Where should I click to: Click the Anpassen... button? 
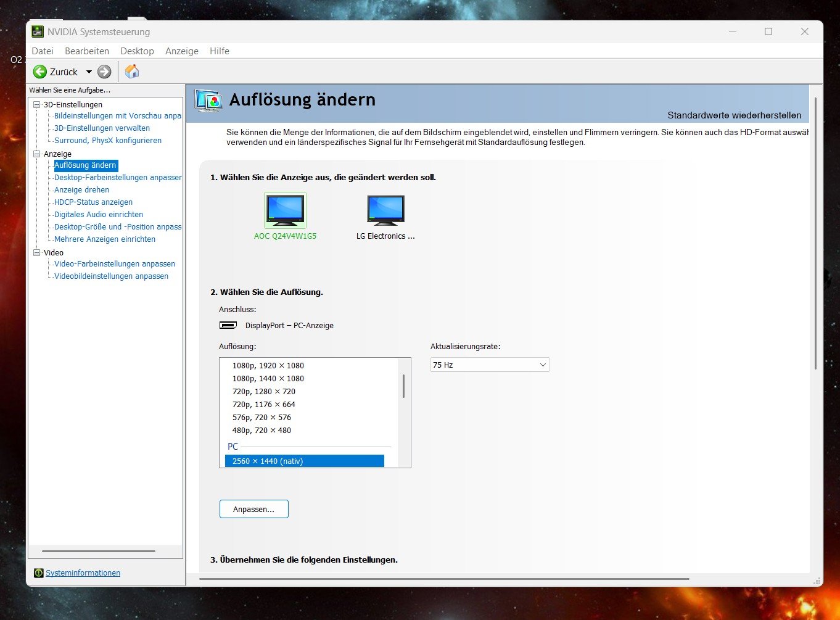254,509
